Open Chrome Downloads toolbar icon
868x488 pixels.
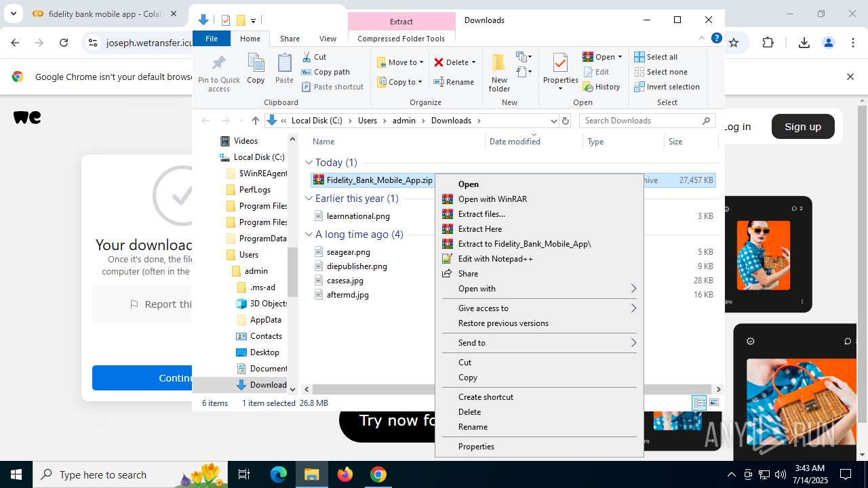tap(804, 43)
